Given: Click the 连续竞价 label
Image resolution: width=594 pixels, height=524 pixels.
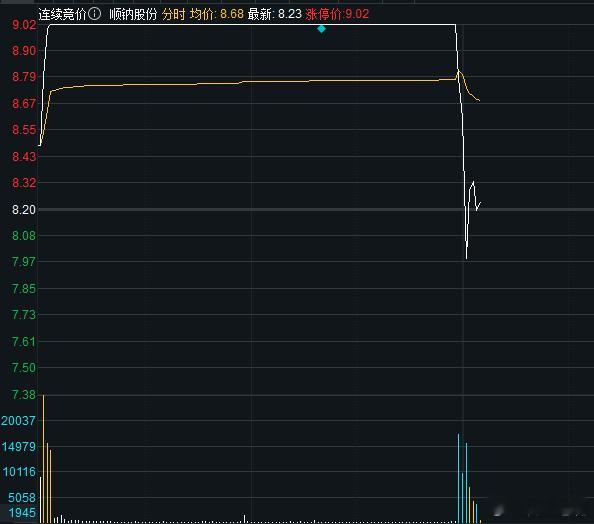Looking at the screenshot, I should tap(62, 14).
